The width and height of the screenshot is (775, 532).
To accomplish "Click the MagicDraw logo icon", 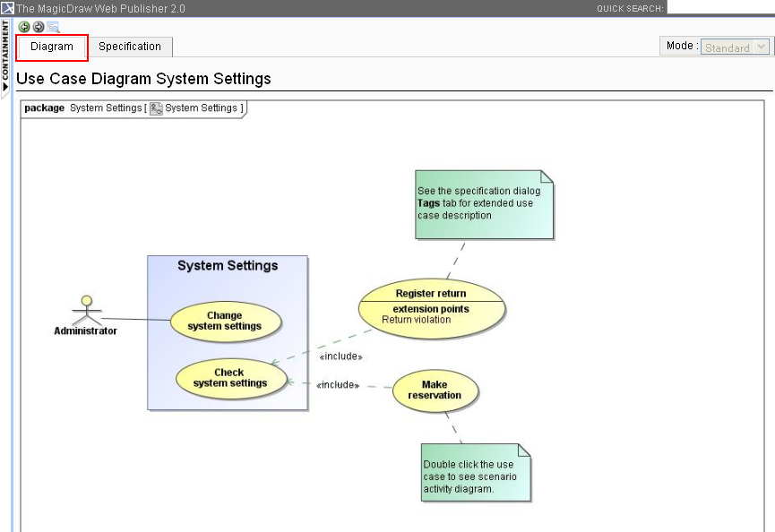I will (x=7, y=8).
